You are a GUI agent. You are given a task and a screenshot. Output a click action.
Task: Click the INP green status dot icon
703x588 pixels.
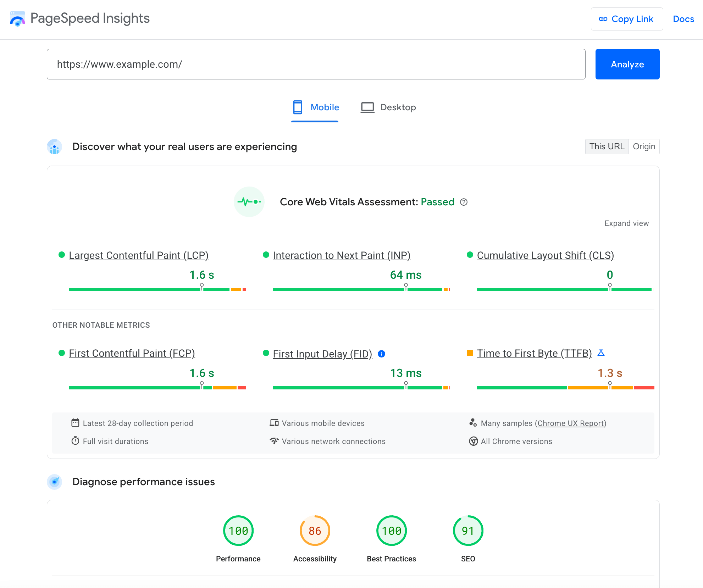click(x=265, y=255)
